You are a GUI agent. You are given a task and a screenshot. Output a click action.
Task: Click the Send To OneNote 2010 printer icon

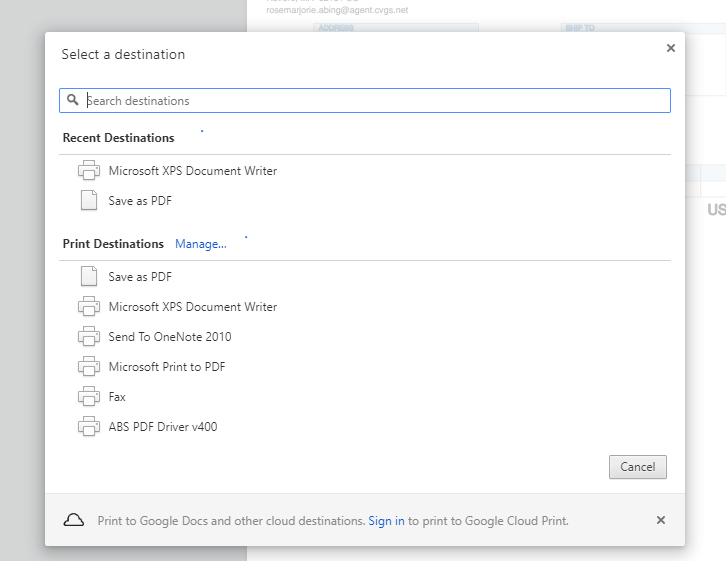coord(89,337)
